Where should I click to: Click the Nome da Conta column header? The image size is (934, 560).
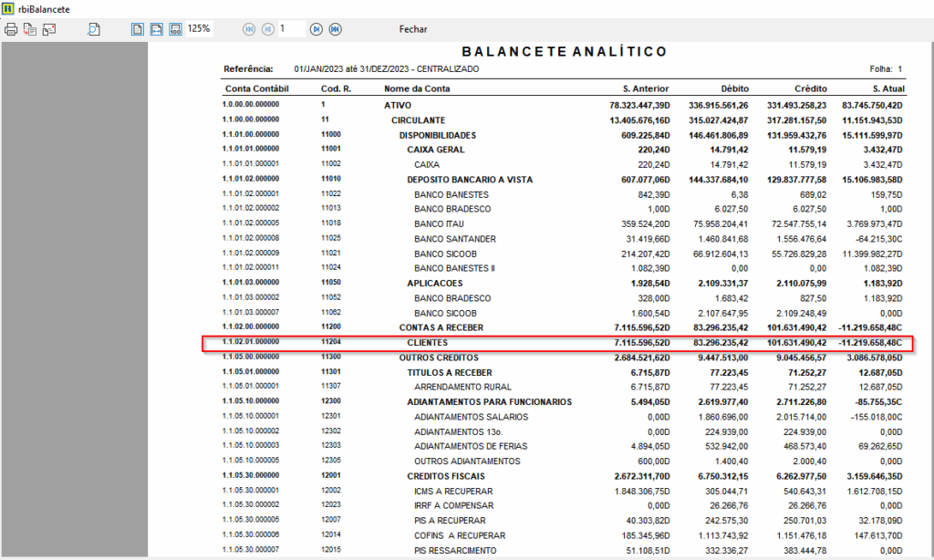pos(417,89)
